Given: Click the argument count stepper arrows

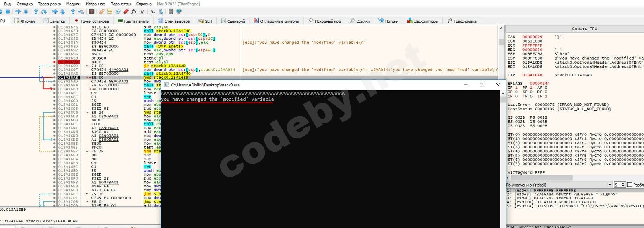Looking at the screenshot, I should pyautogui.click(x=623, y=185).
